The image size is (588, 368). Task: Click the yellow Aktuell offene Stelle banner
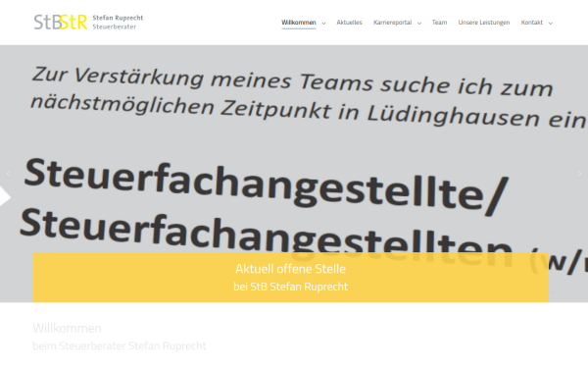[x=291, y=277]
